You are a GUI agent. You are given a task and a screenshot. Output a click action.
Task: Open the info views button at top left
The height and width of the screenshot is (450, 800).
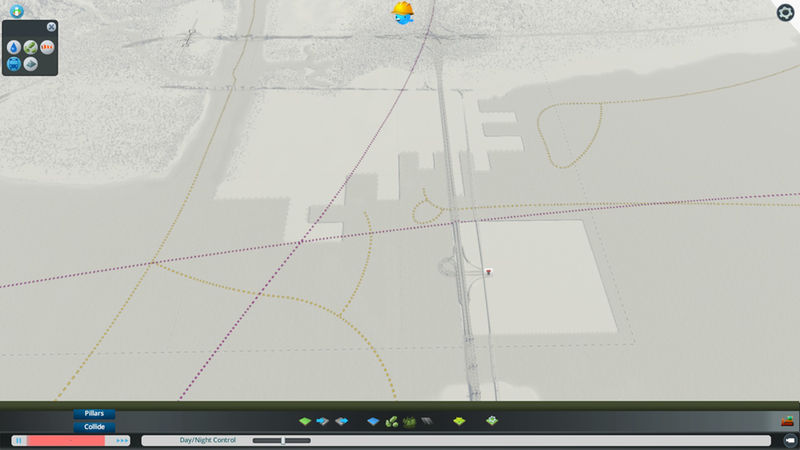[16, 11]
